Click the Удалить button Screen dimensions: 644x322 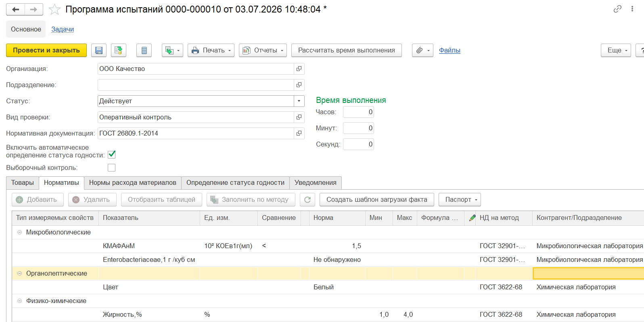tap(92, 200)
